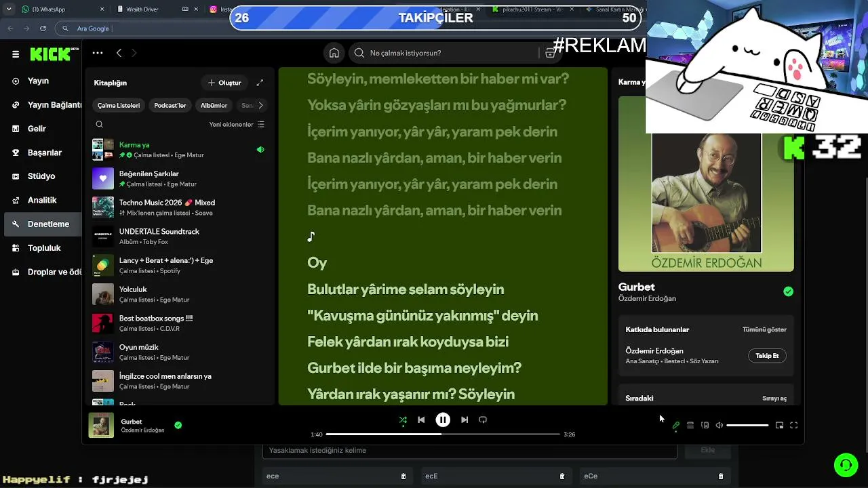
Task: Adjust the Spotify volume slider
Action: [x=747, y=426]
